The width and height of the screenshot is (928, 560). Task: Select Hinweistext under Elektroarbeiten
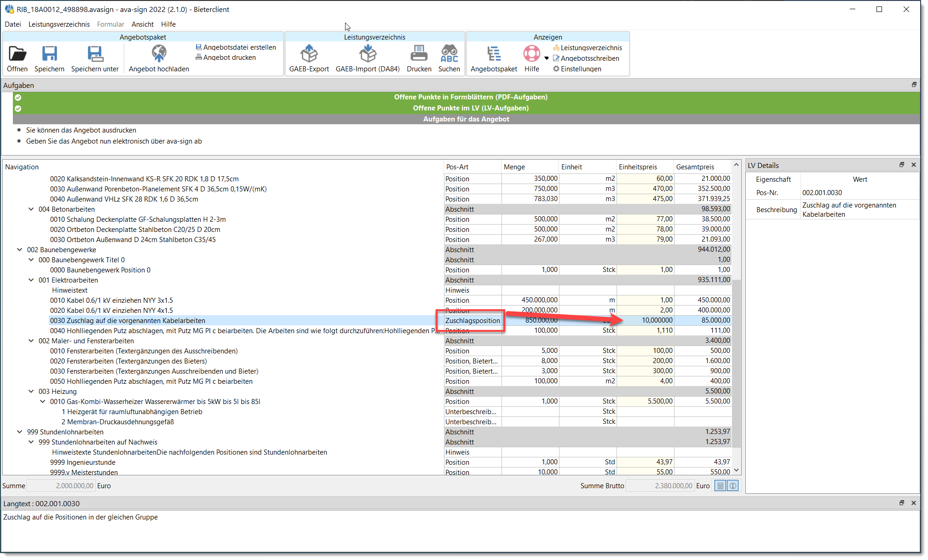(x=69, y=290)
